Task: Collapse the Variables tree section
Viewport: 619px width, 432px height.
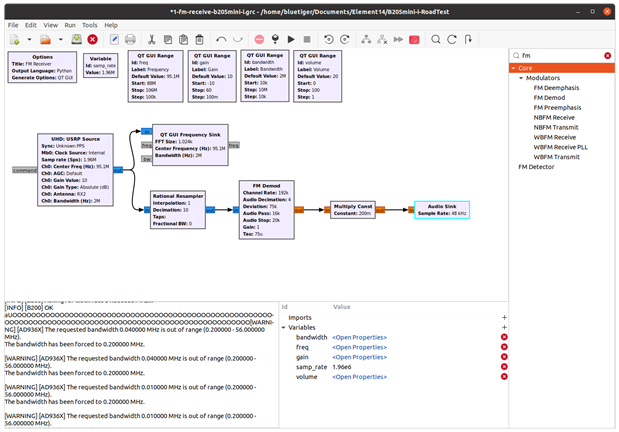Action: [284, 327]
